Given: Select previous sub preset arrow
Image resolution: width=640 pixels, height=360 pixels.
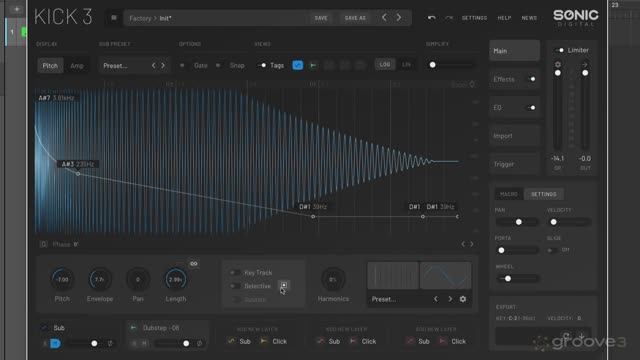Looking at the screenshot, I should 153,66.
